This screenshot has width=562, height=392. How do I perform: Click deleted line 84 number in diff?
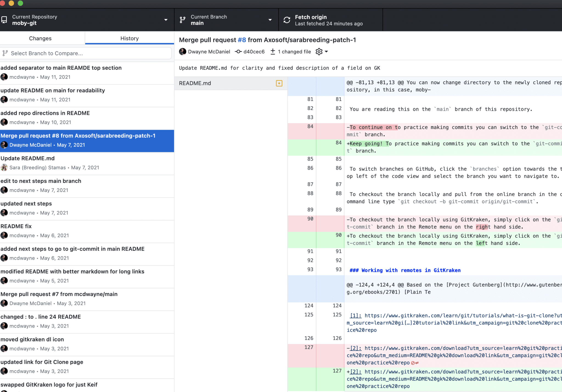click(310, 126)
